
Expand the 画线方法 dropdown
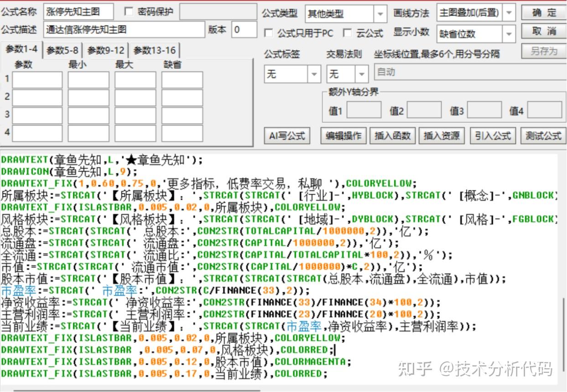[510, 13]
